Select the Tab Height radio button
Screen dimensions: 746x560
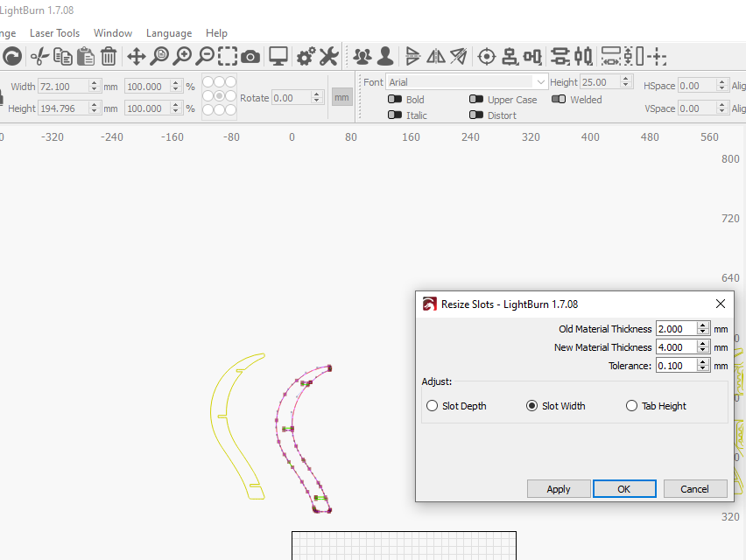pos(631,406)
